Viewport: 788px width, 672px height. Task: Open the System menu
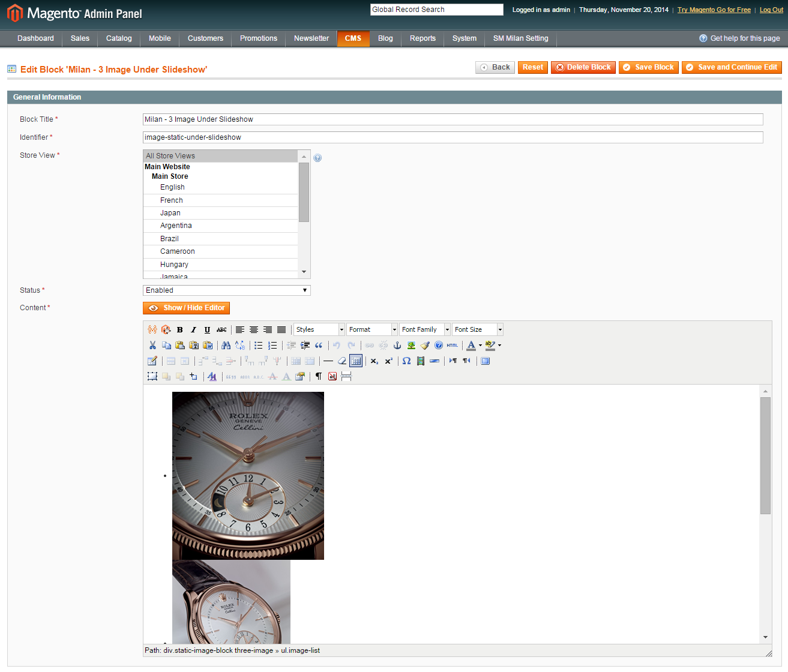(465, 38)
